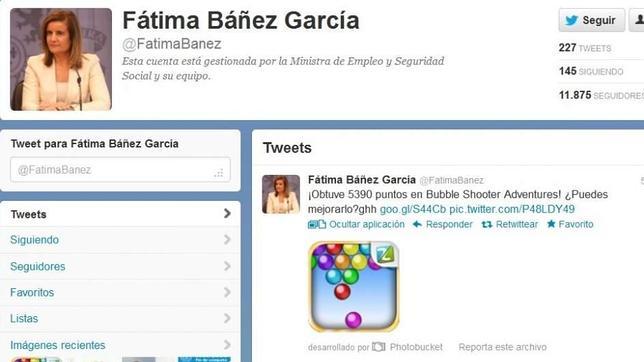This screenshot has width=644, height=362.
Task: Open the Siguiendo list in sidebar
Action: pos(120,240)
